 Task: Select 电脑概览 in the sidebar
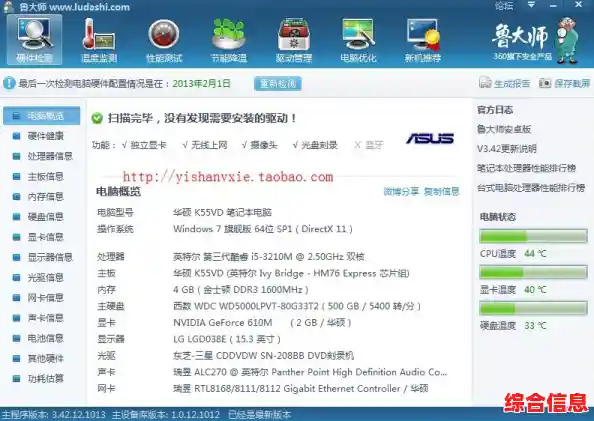(42, 116)
